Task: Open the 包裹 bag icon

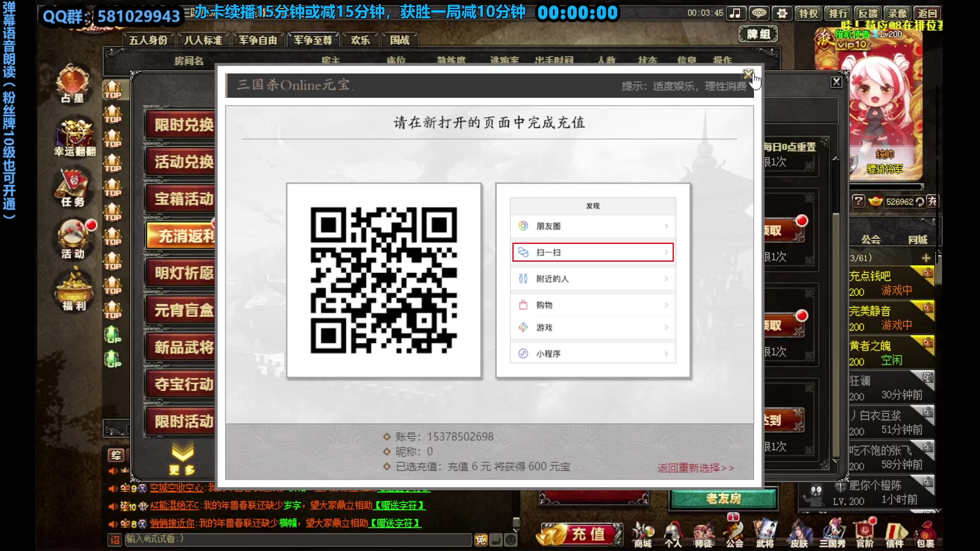Action: pos(925,535)
